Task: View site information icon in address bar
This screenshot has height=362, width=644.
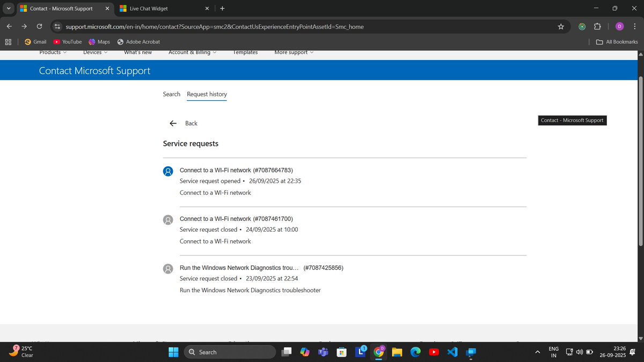Action: (x=58, y=26)
